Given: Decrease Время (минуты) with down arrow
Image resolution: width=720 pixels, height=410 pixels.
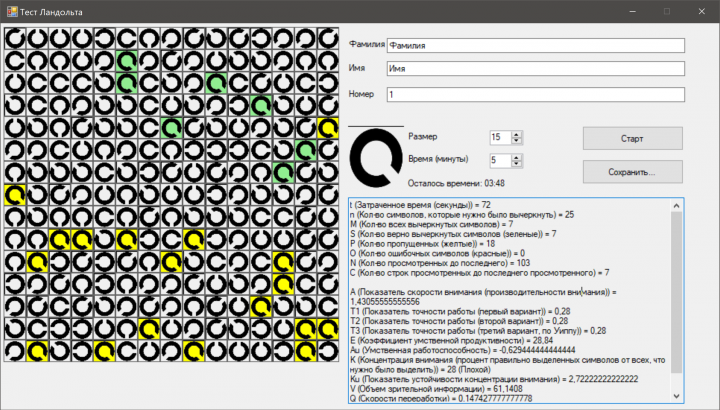Looking at the screenshot, I should [517, 163].
